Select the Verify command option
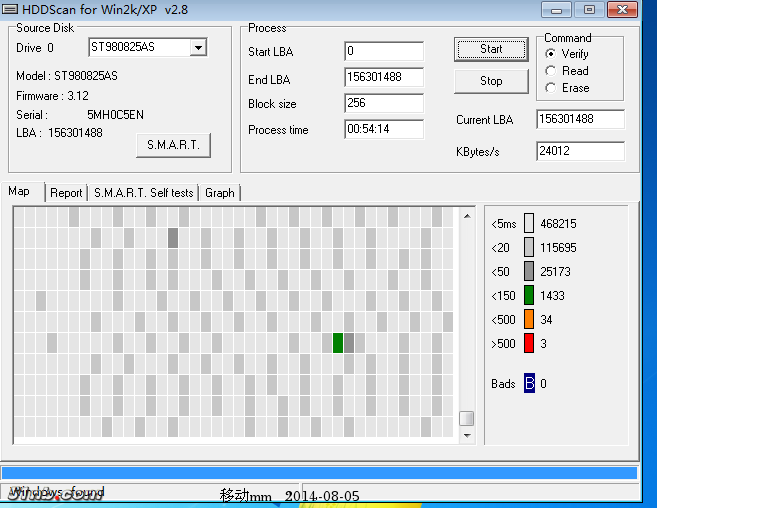This screenshot has height=508, width=768. tap(551, 54)
